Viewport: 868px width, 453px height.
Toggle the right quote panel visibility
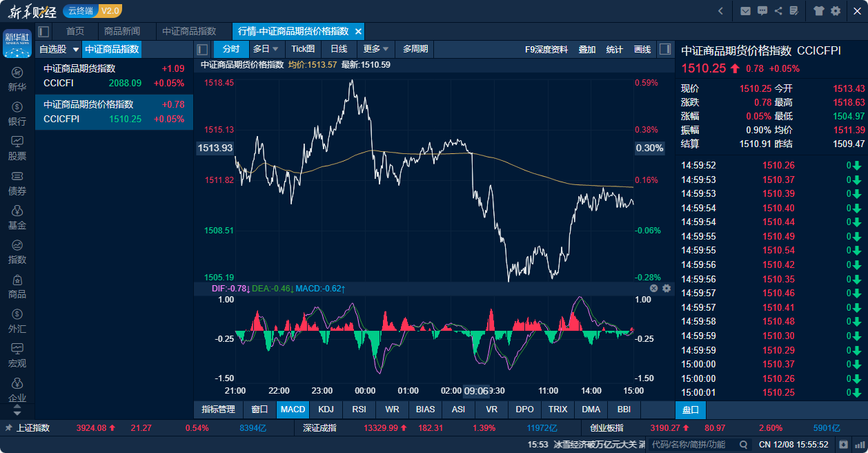pyautogui.click(x=665, y=49)
